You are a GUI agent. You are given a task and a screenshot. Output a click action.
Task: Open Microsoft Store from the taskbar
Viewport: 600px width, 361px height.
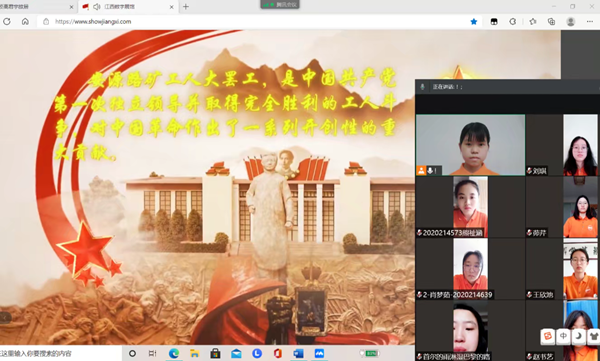click(215, 353)
